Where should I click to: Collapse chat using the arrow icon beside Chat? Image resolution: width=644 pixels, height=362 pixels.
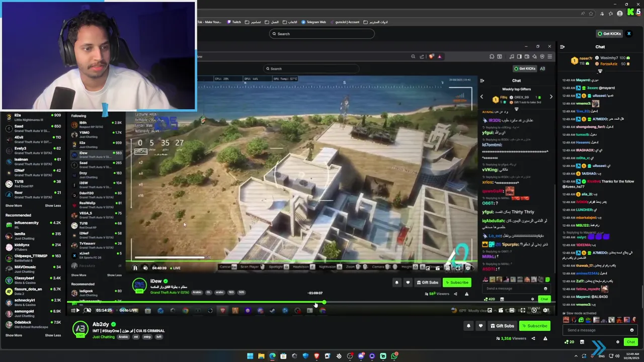click(562, 47)
